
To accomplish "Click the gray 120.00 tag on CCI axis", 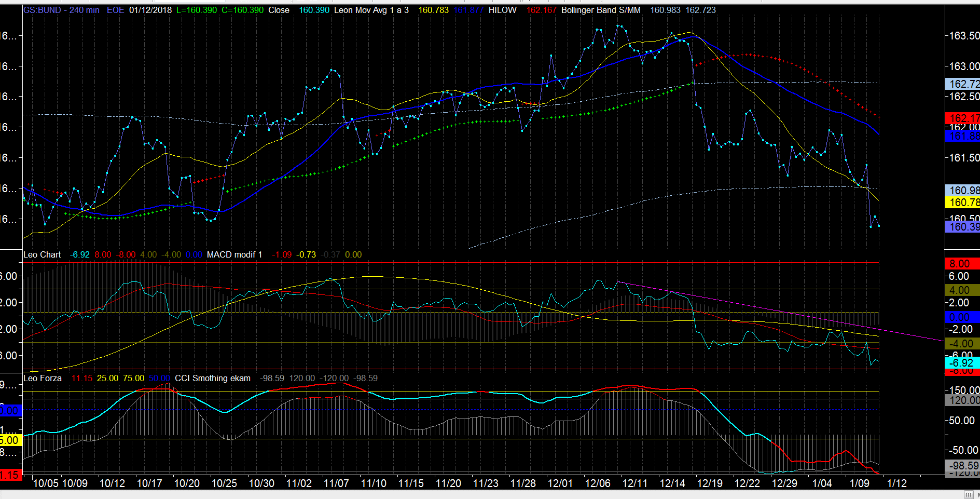I will tap(962, 400).
